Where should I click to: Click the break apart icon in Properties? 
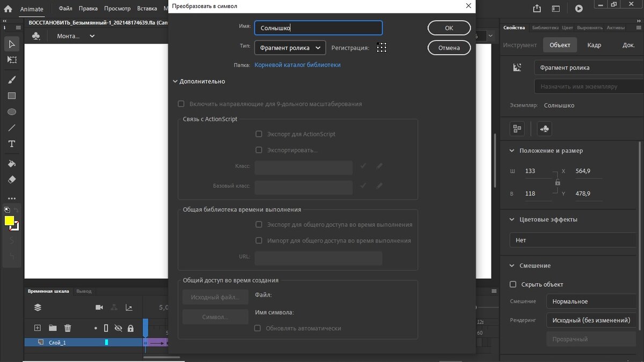click(517, 129)
